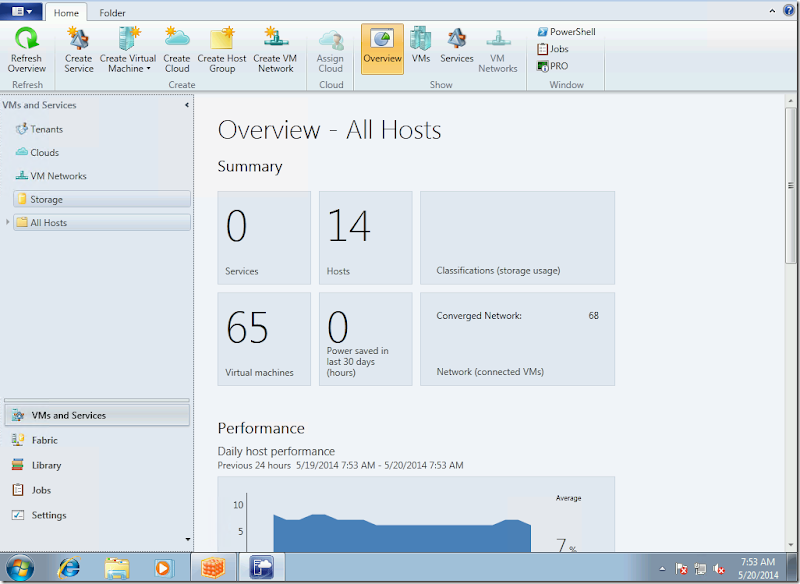Open the application menu button

coord(21,11)
